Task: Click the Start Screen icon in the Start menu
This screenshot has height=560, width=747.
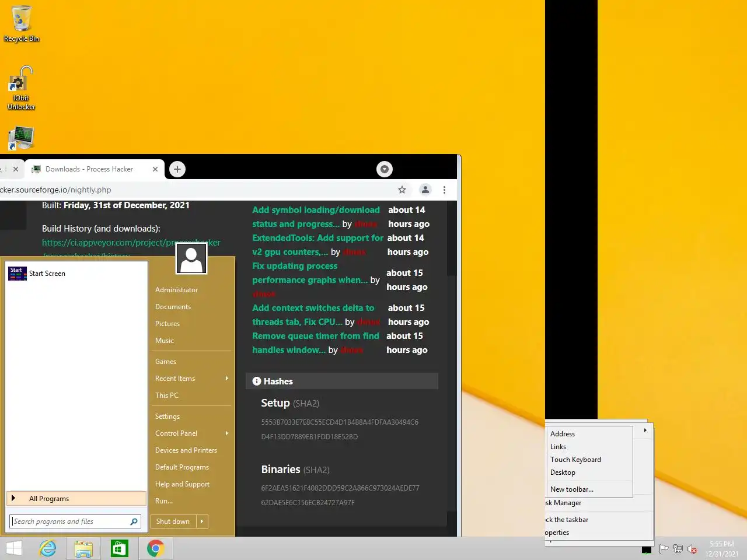Action: coord(18,274)
